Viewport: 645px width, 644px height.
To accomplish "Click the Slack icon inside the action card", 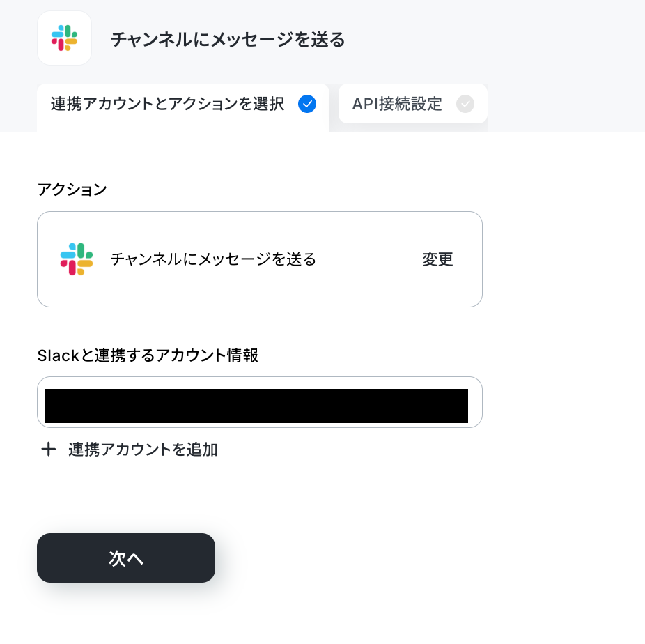I will point(77,259).
